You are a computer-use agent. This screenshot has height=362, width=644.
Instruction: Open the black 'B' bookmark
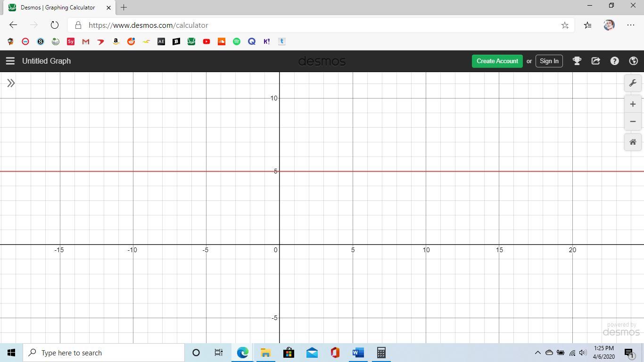point(176,41)
